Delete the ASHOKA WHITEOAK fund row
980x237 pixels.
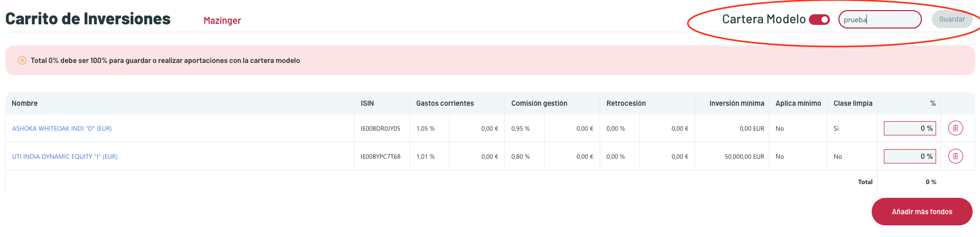(955, 128)
